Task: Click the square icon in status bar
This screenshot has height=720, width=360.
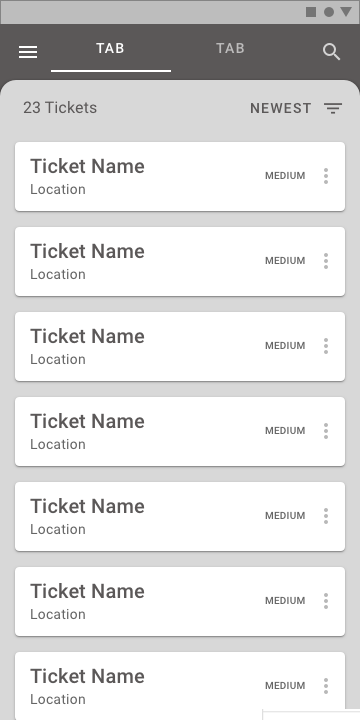Action: coord(311,12)
